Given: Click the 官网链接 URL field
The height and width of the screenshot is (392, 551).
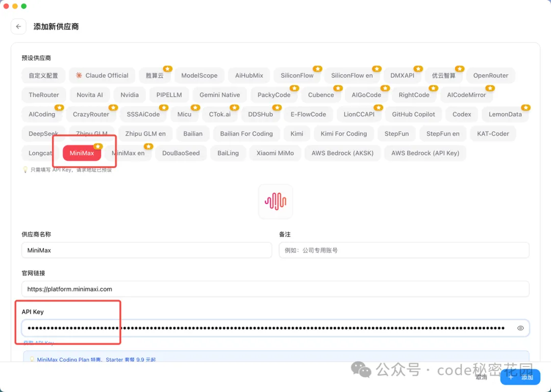Looking at the screenshot, I should pyautogui.click(x=275, y=289).
